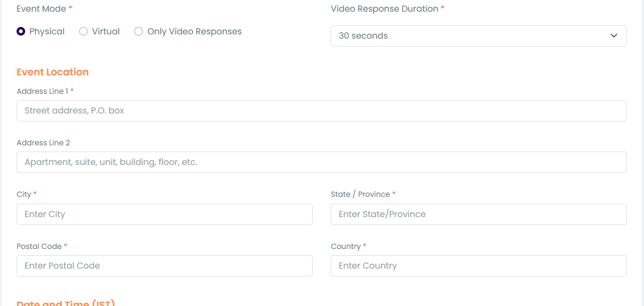Image resolution: width=644 pixels, height=306 pixels.
Task: Click the City field label
Action: click(x=24, y=194)
